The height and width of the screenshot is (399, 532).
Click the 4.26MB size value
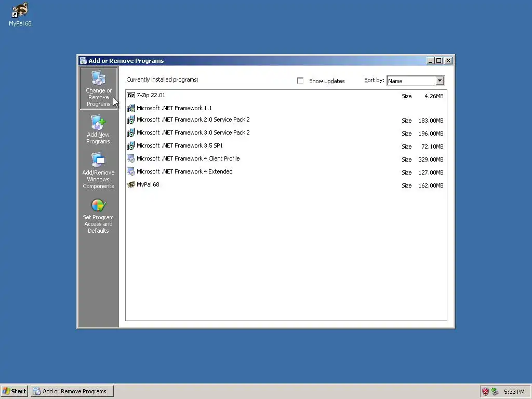coord(434,96)
